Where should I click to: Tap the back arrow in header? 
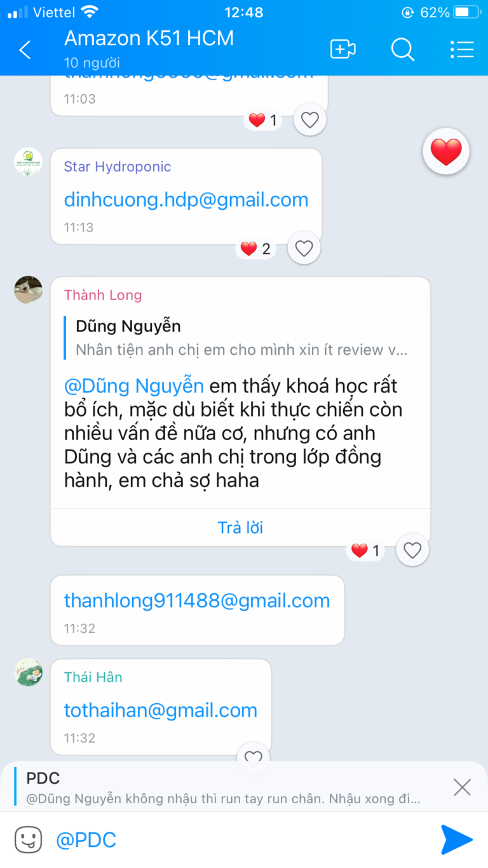click(25, 50)
